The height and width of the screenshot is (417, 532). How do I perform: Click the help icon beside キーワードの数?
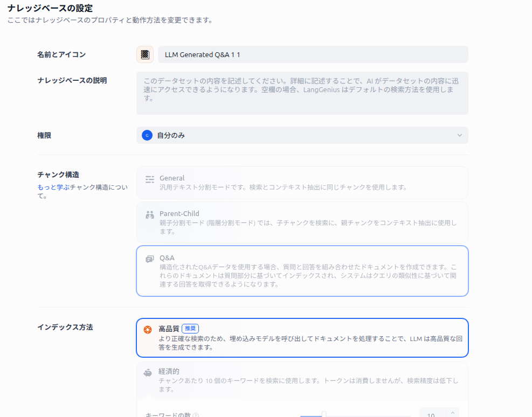[x=196, y=415]
